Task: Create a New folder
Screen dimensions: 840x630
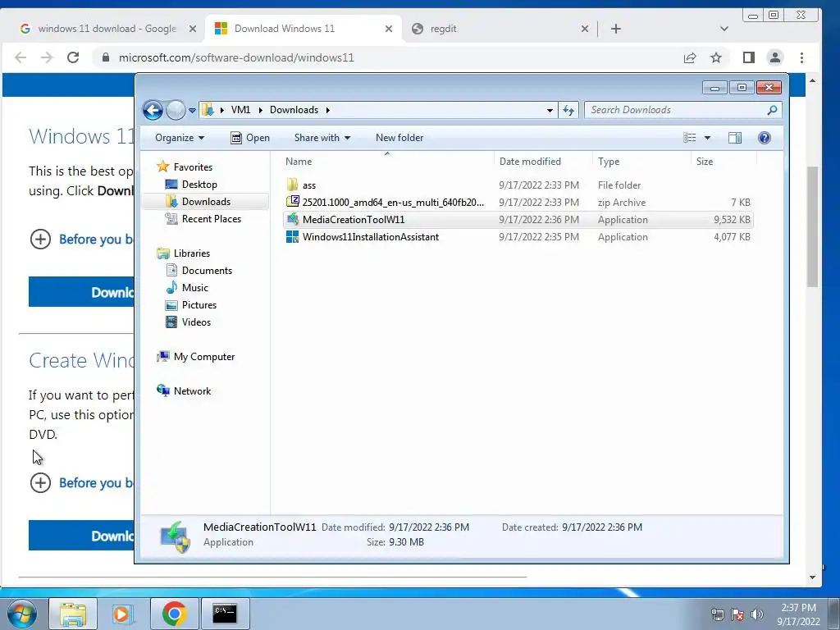Action: [399, 138]
